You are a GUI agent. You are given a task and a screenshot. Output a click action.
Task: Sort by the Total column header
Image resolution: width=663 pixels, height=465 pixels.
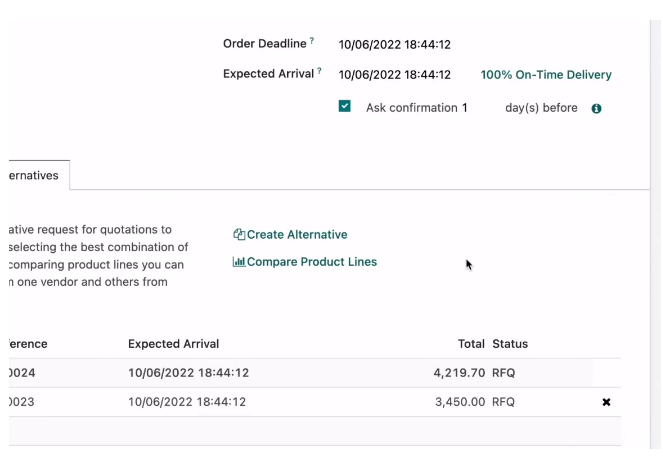click(x=471, y=344)
